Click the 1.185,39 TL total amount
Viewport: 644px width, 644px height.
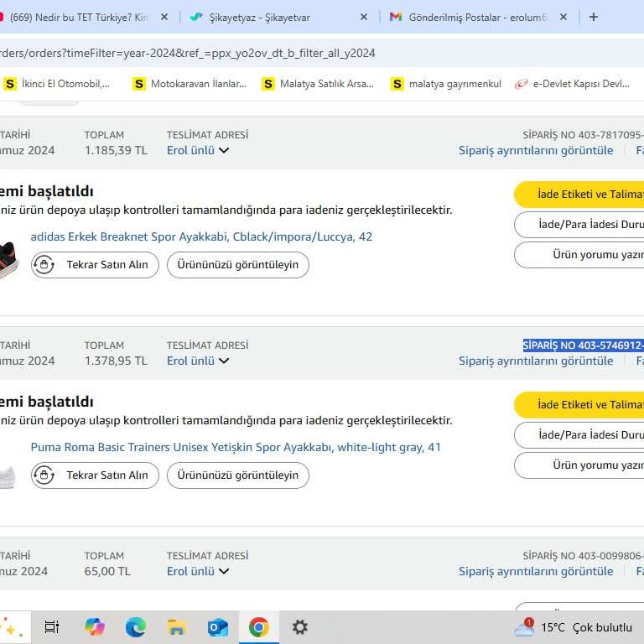pyautogui.click(x=116, y=150)
